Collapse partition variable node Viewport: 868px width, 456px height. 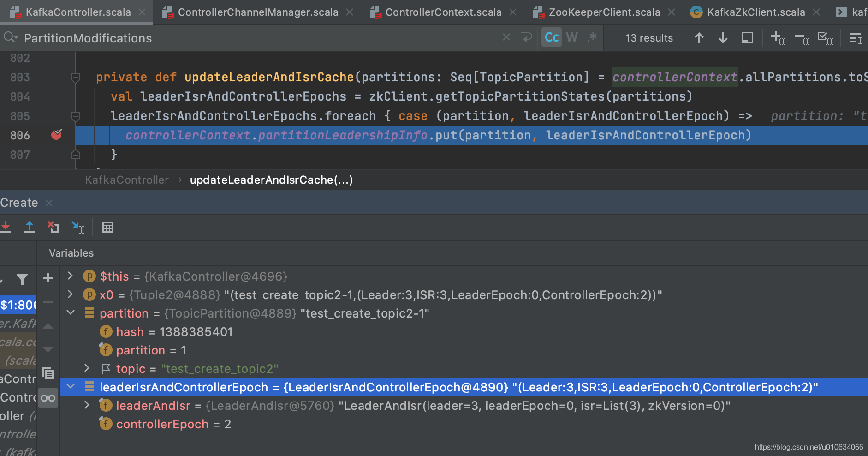tap(71, 313)
